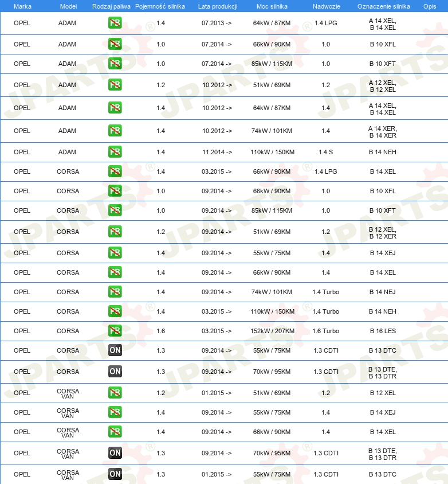Select power 110kW / 150KM in CORSA row
The height and width of the screenshot is (484, 448).
coord(272,311)
